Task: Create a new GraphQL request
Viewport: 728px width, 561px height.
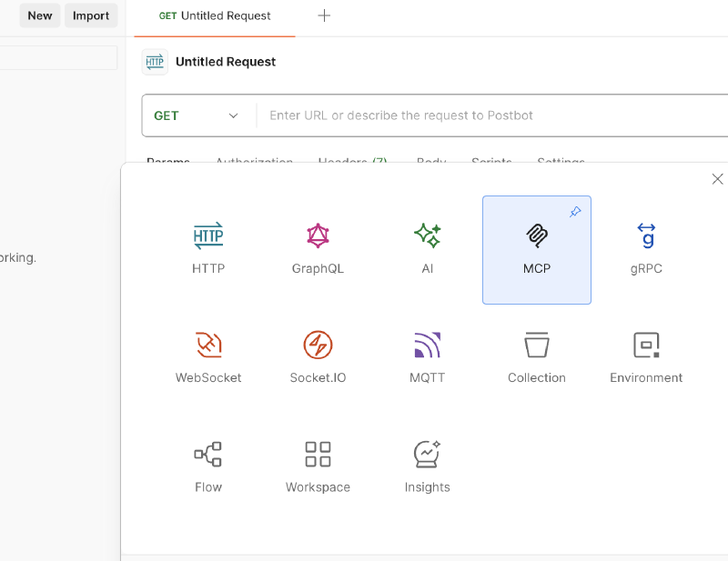Action: 318,250
